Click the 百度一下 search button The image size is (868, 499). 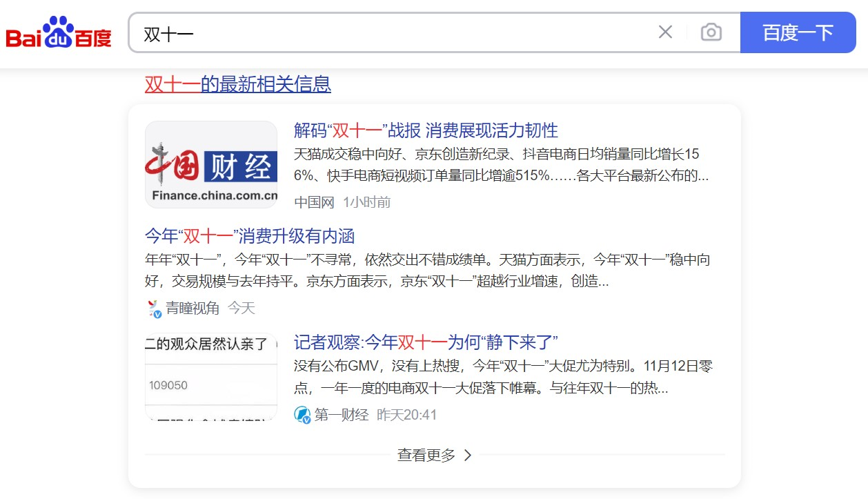click(798, 32)
